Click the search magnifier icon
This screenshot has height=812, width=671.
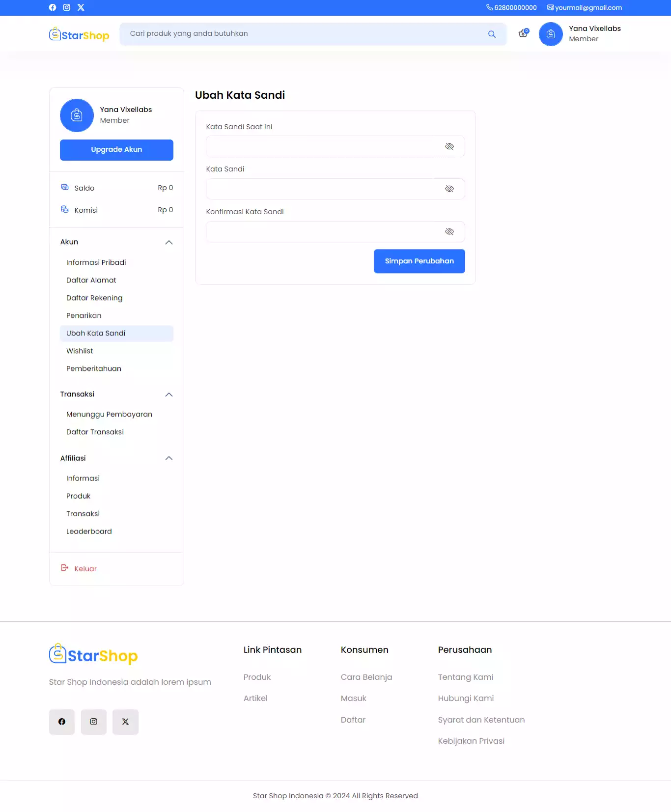coord(492,34)
